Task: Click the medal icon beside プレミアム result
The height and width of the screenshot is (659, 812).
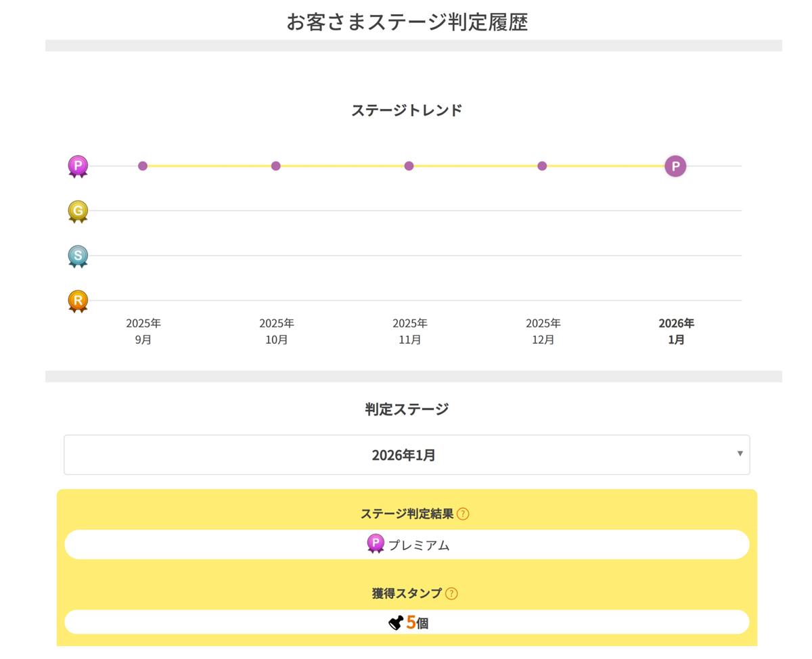Action: pos(376,544)
